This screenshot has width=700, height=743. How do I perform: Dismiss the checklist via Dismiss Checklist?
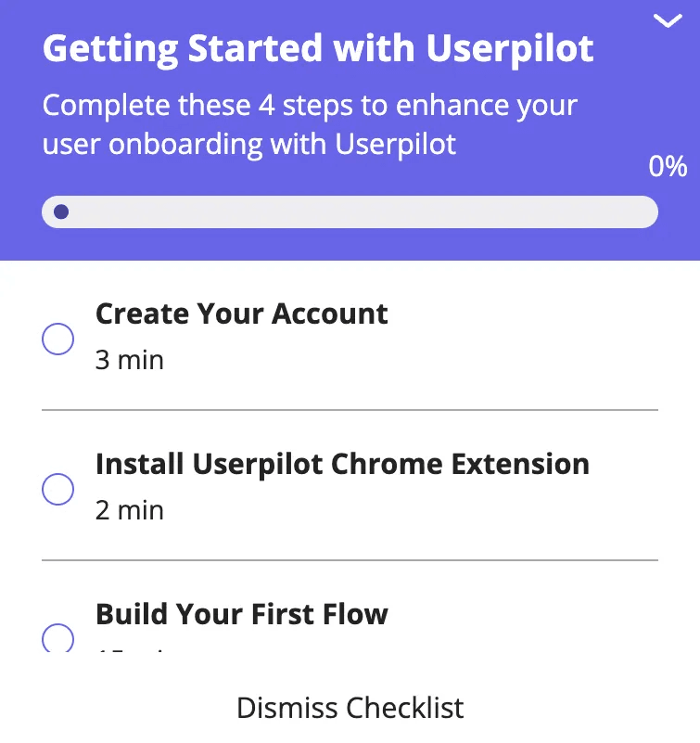point(350,708)
